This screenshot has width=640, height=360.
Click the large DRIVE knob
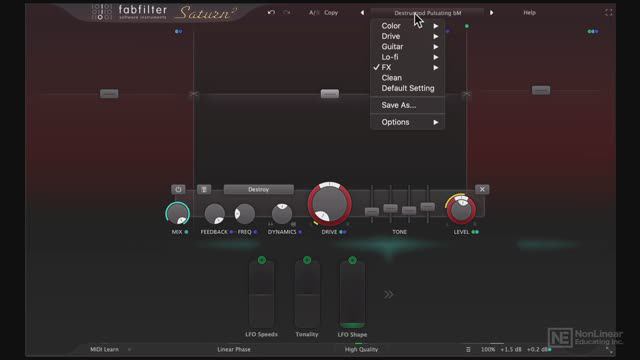pos(330,204)
